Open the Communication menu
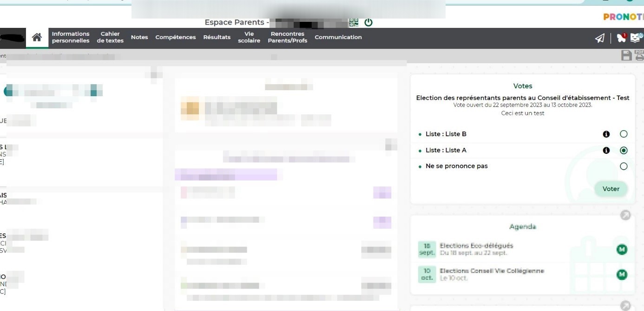The width and height of the screenshot is (644, 311). click(x=338, y=38)
